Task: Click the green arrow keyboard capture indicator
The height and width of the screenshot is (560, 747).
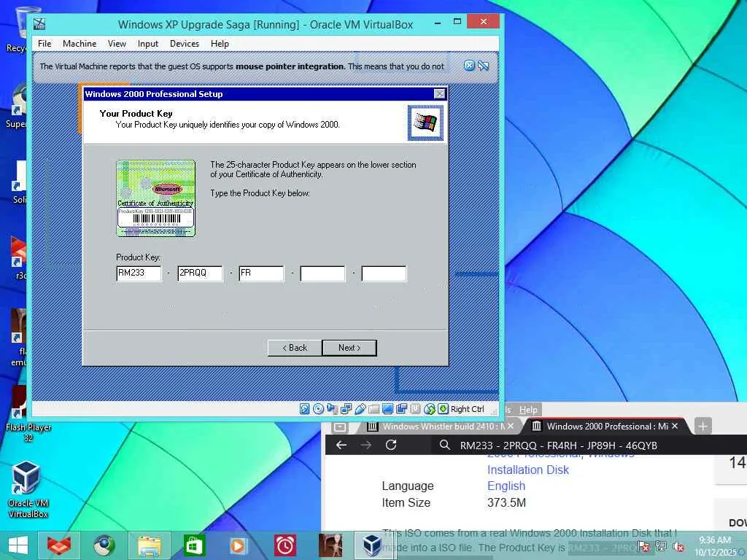Action: pos(443,408)
